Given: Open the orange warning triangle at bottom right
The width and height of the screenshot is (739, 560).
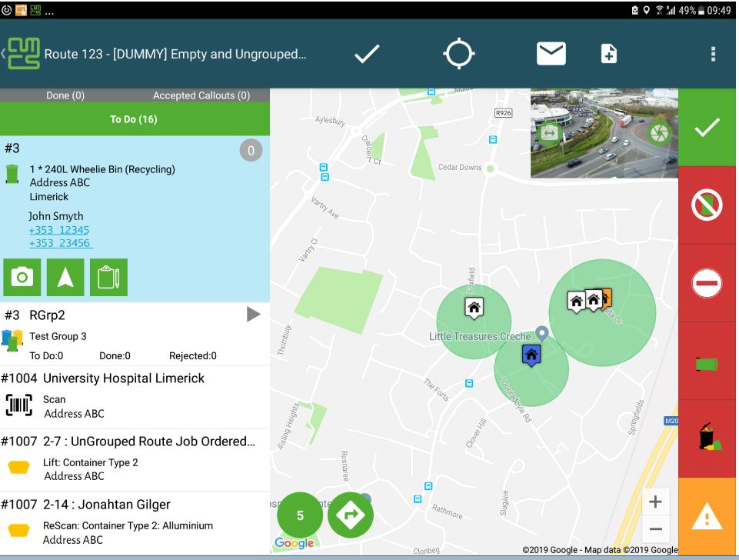Looking at the screenshot, I should click(x=706, y=516).
